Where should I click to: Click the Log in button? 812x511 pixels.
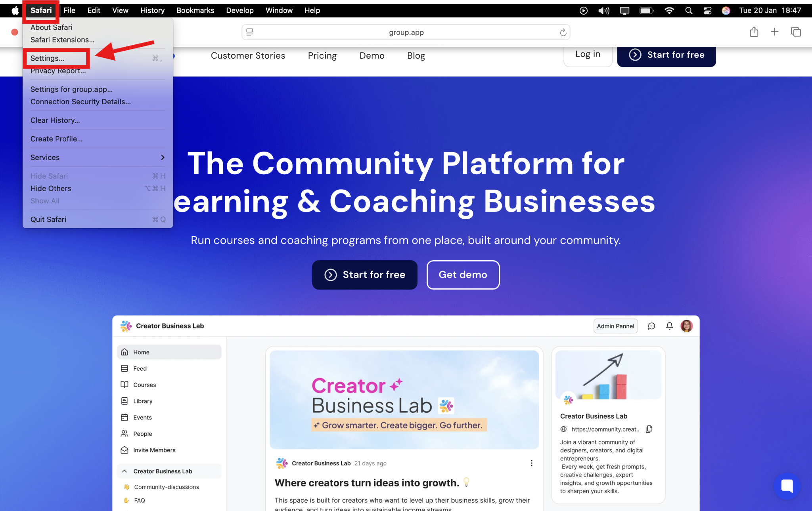588,54
